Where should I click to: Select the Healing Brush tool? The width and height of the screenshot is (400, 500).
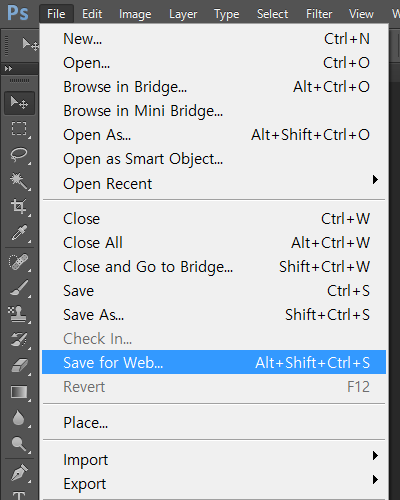tap(19, 262)
